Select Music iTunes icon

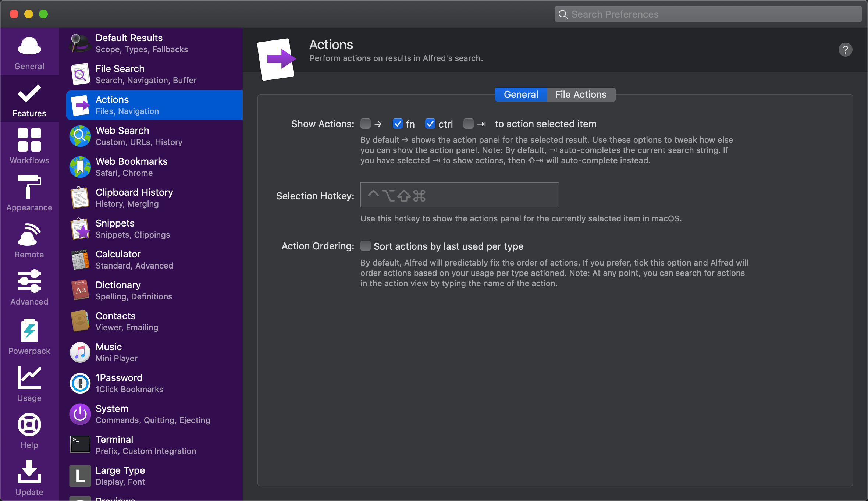pos(80,352)
